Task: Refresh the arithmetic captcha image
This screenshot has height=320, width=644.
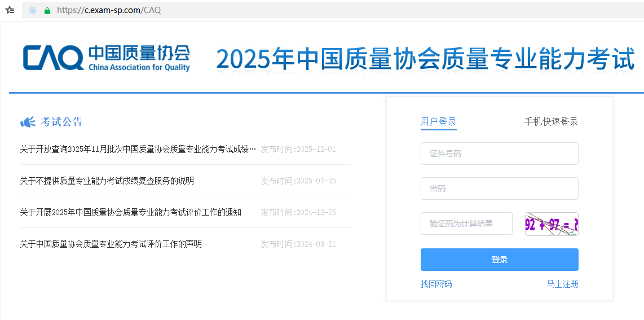Action: [x=551, y=224]
